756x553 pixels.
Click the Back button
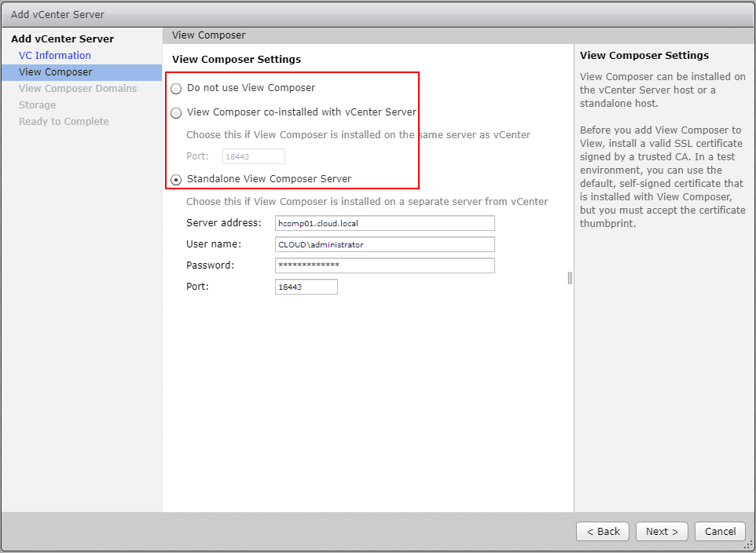coord(602,531)
